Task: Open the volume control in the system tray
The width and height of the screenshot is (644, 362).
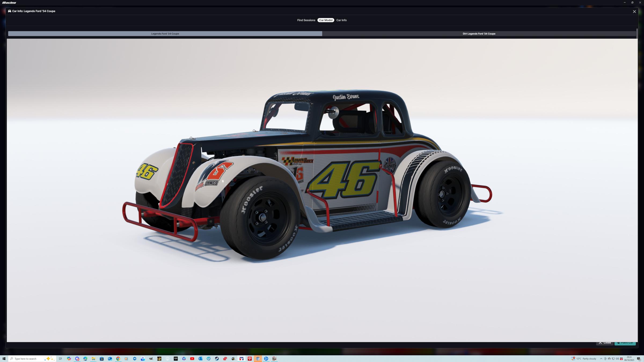Action: pos(617,359)
